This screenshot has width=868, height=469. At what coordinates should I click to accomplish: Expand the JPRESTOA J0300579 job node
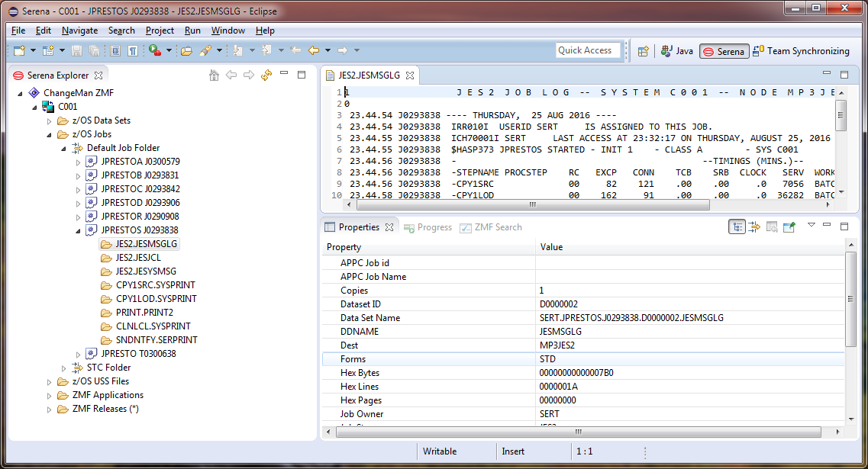(x=78, y=162)
